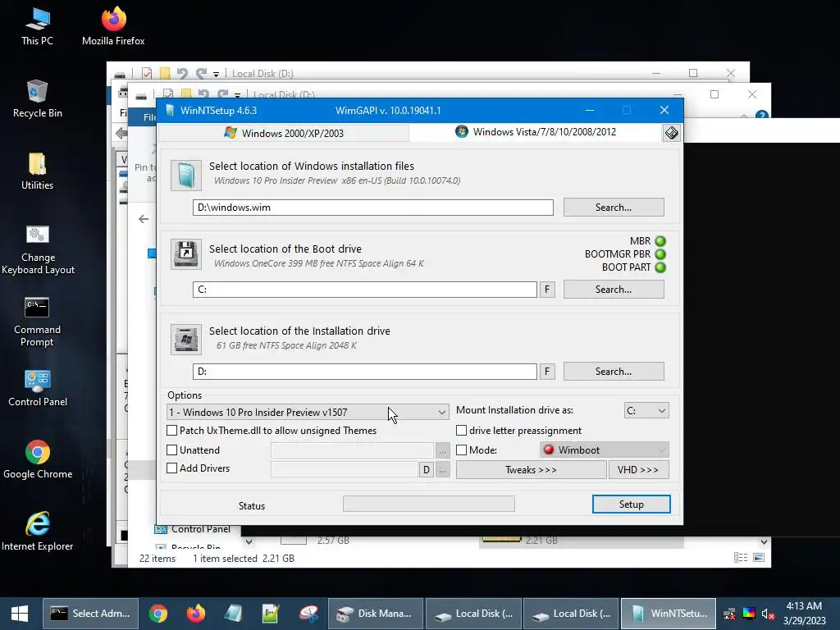
Task: Open Control Panel desktop shortcut
Action: point(38,388)
